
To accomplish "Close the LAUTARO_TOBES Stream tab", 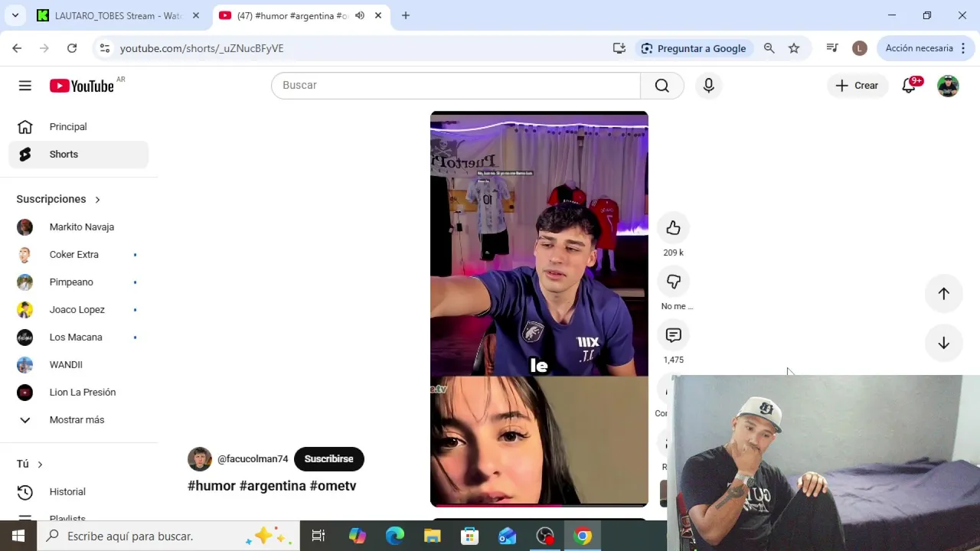I will pos(196,15).
